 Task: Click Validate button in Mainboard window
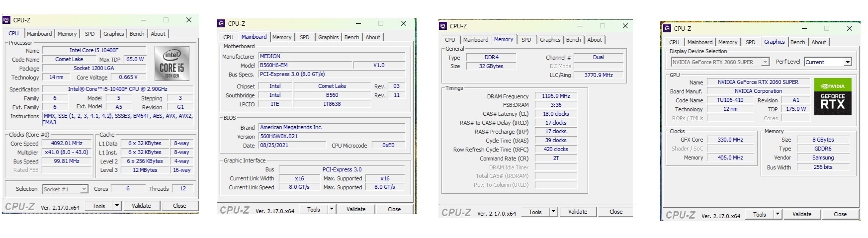coord(356,209)
